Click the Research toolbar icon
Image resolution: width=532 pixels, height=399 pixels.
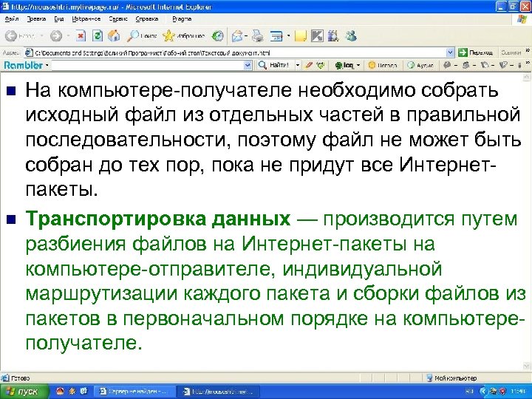click(333, 35)
